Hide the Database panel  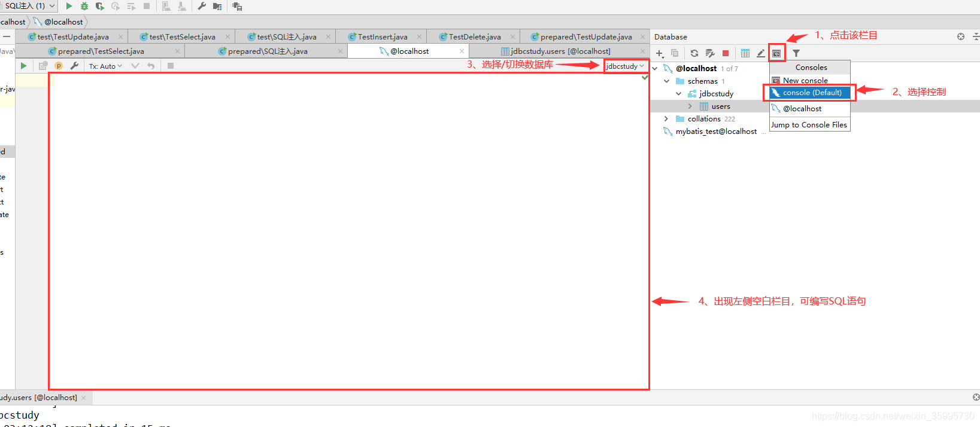click(x=976, y=36)
